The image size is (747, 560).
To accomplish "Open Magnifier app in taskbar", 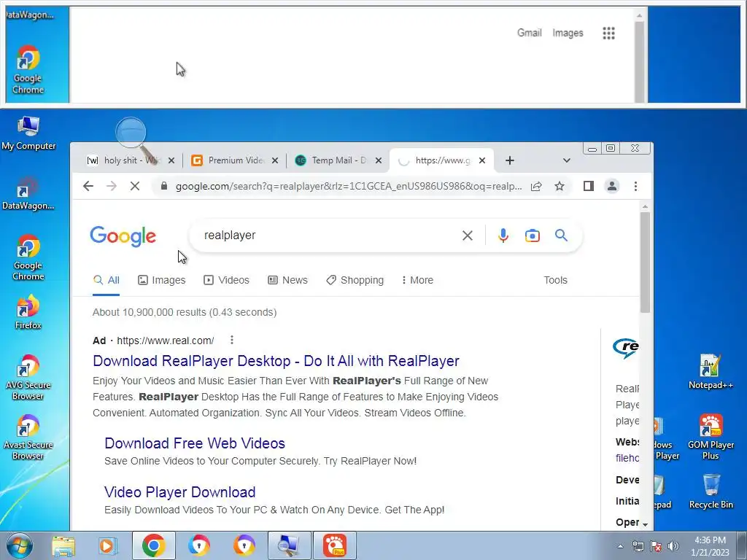I will click(x=289, y=545).
